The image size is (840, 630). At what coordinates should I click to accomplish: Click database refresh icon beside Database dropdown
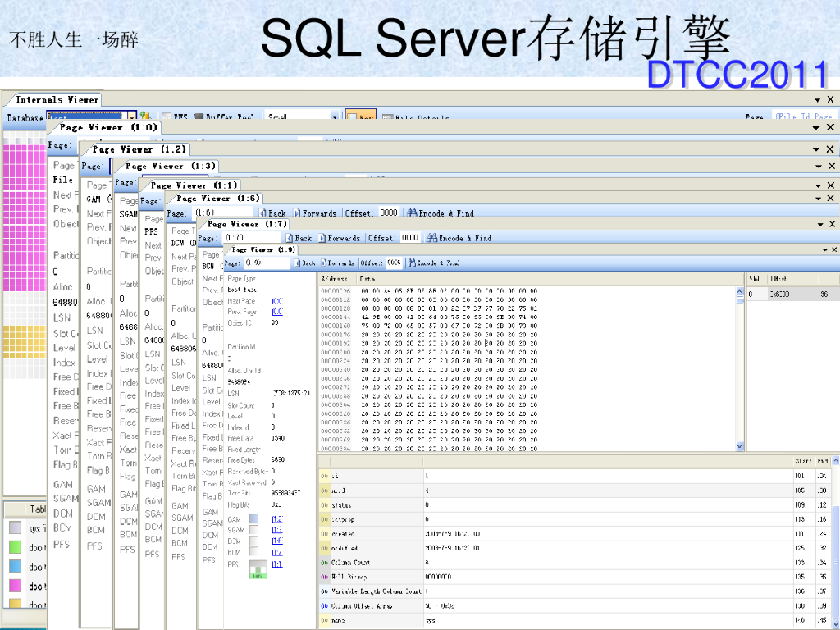pyautogui.click(x=145, y=117)
